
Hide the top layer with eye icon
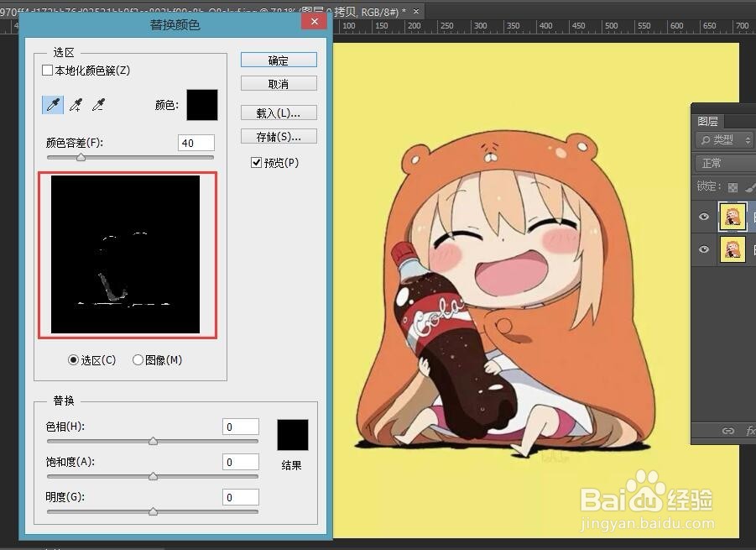(704, 216)
